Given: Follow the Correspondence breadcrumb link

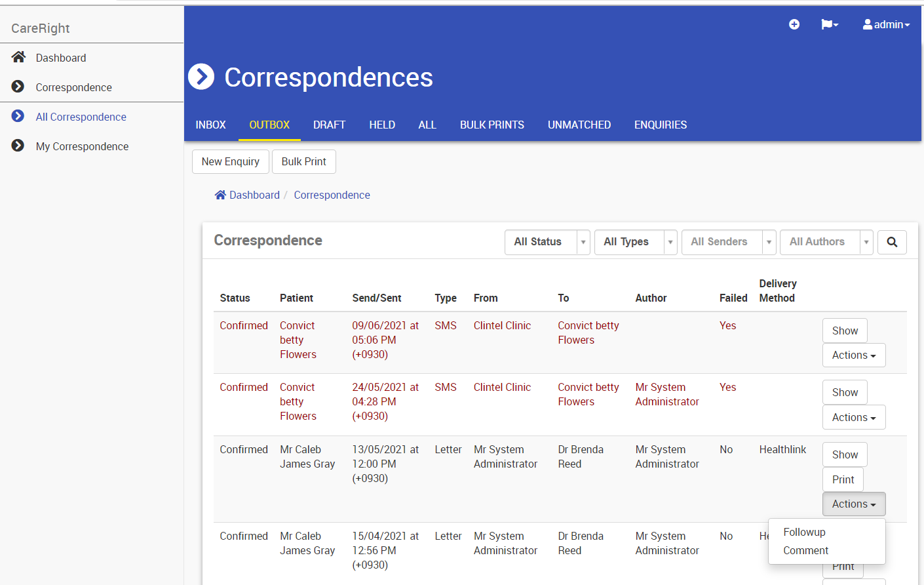Looking at the screenshot, I should (332, 195).
